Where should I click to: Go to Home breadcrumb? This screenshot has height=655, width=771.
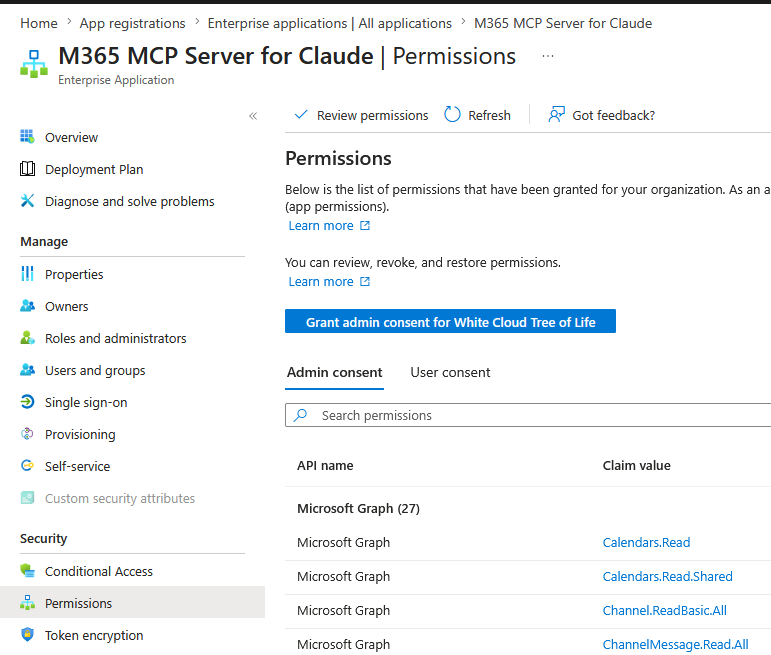pyautogui.click(x=39, y=23)
